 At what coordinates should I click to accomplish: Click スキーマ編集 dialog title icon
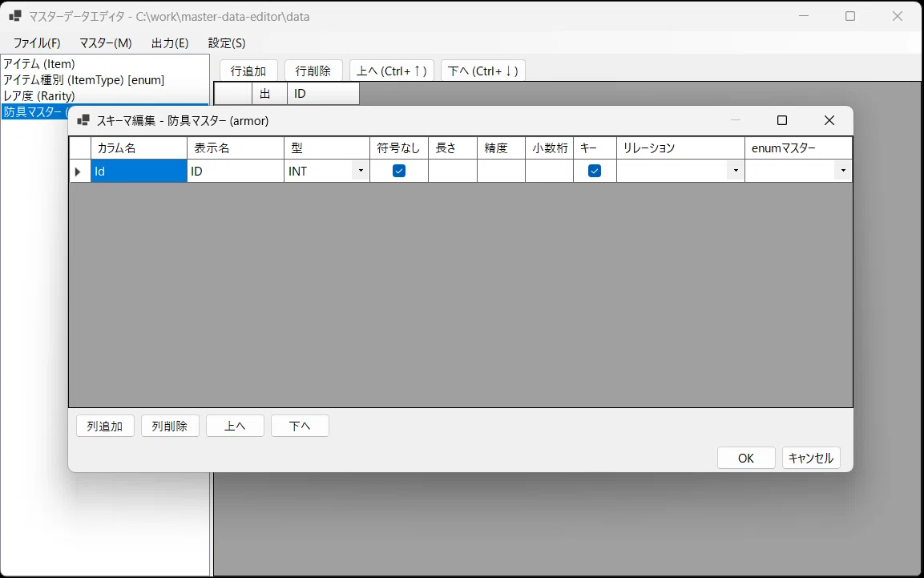(83, 120)
